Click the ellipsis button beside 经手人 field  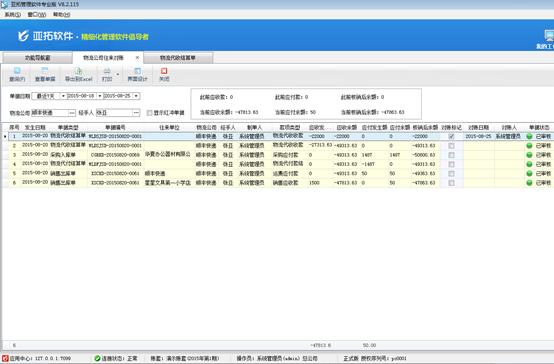click(x=136, y=113)
